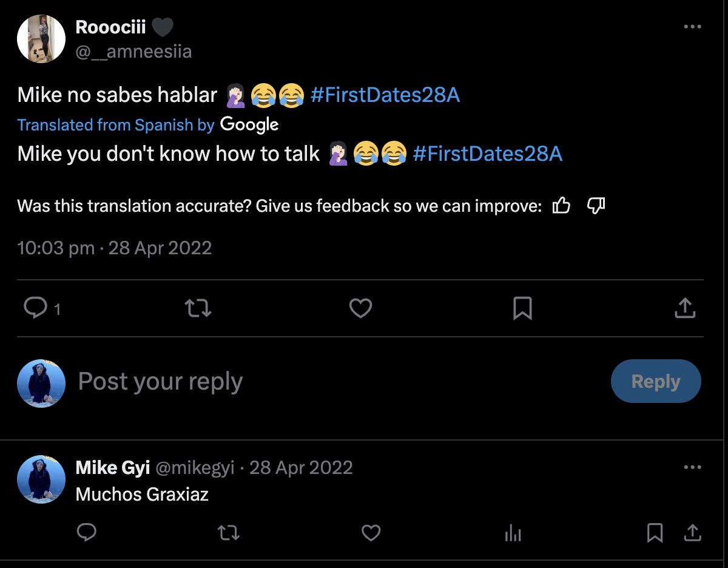Reply to Mike Gyi's comment
This screenshot has width=728, height=568.
click(87, 533)
